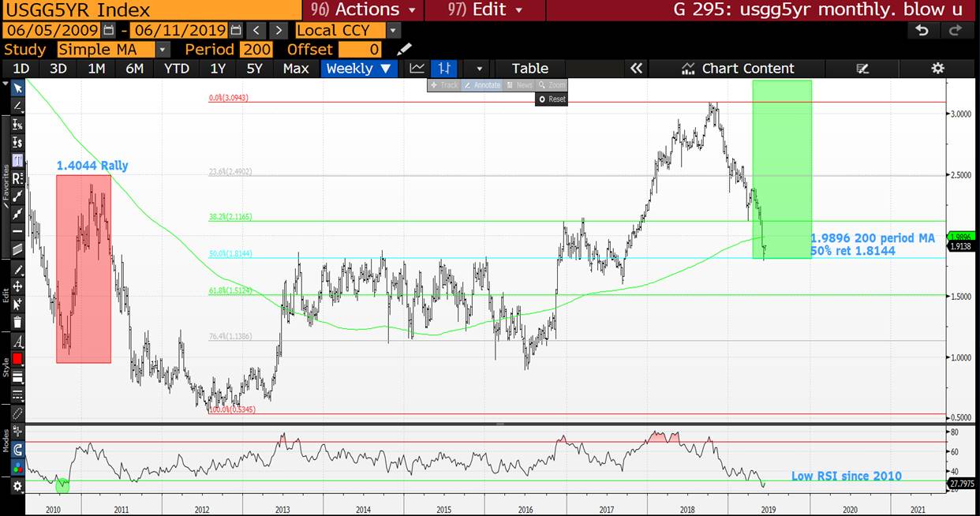Toggle Track mode in chart mini-toolbar
The height and width of the screenshot is (516, 980).
pos(444,84)
